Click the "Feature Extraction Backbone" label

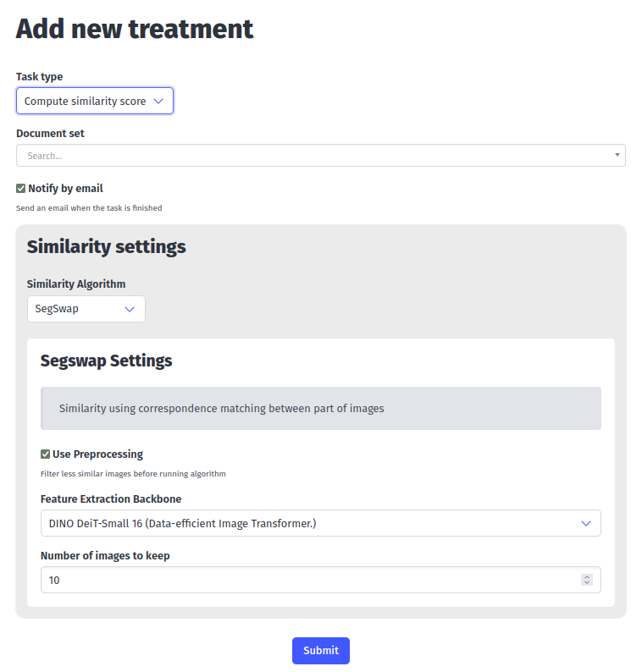coord(111,499)
